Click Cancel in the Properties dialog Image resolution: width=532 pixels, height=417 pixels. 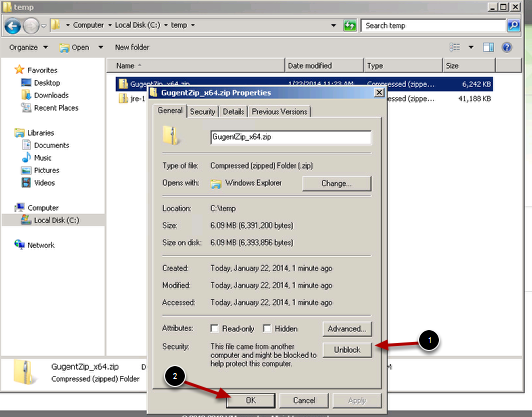[304, 400]
